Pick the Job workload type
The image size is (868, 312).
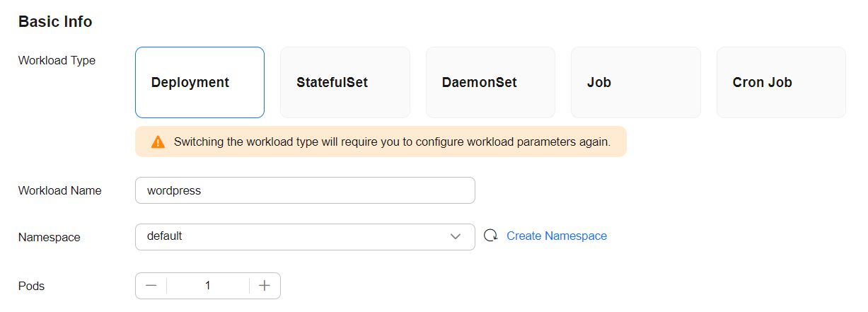tap(636, 82)
